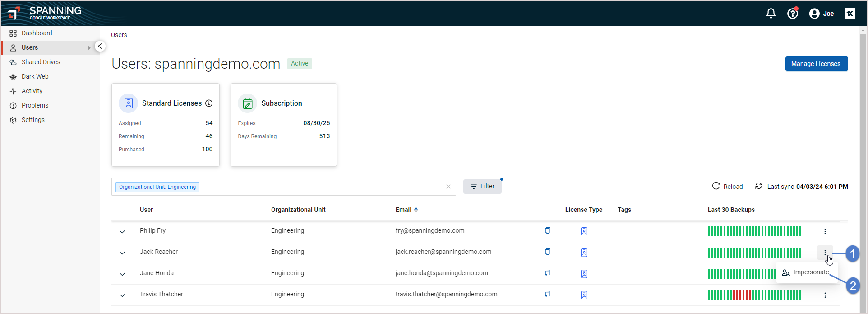The width and height of the screenshot is (868, 314).
Task: Open the help question mark icon
Action: [792, 14]
